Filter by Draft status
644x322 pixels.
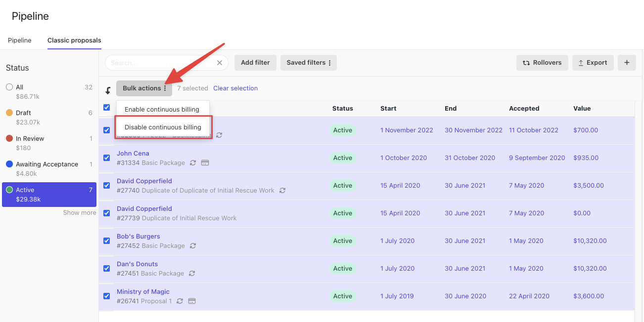point(49,118)
